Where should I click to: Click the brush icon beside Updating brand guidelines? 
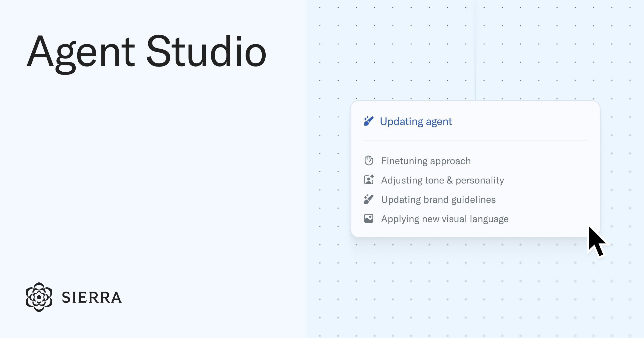point(369,199)
